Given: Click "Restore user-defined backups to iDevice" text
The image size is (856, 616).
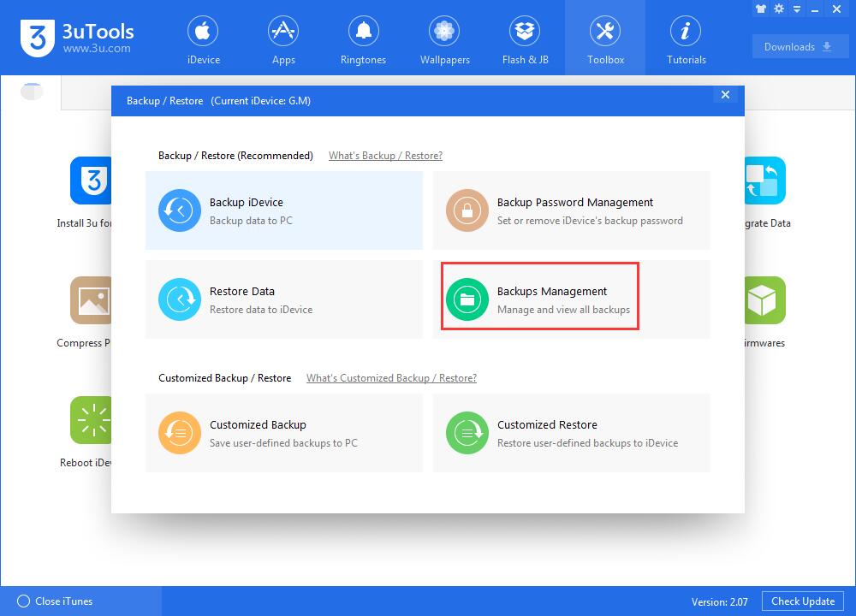Looking at the screenshot, I should (x=587, y=443).
